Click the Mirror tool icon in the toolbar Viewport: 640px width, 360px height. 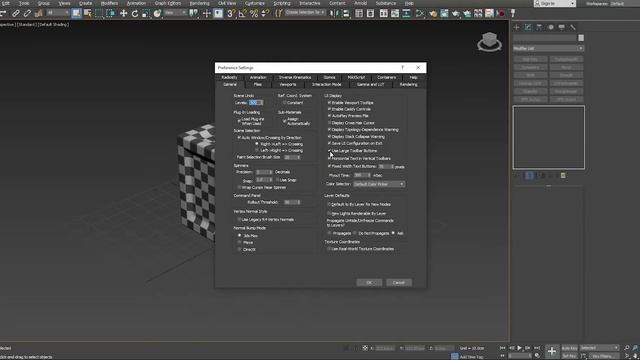[x=334, y=13]
